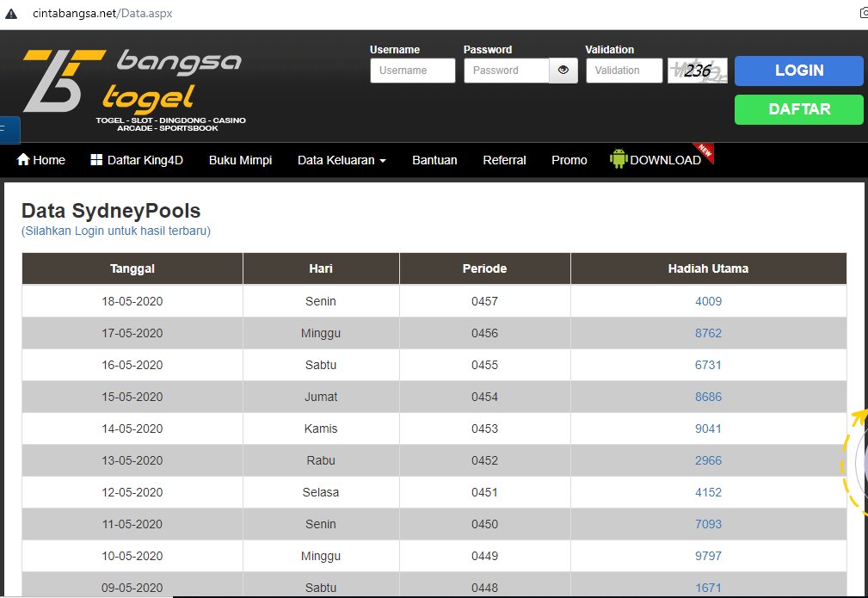Image resolution: width=868 pixels, height=598 pixels.
Task: Focus the Validation input field
Action: coord(624,71)
